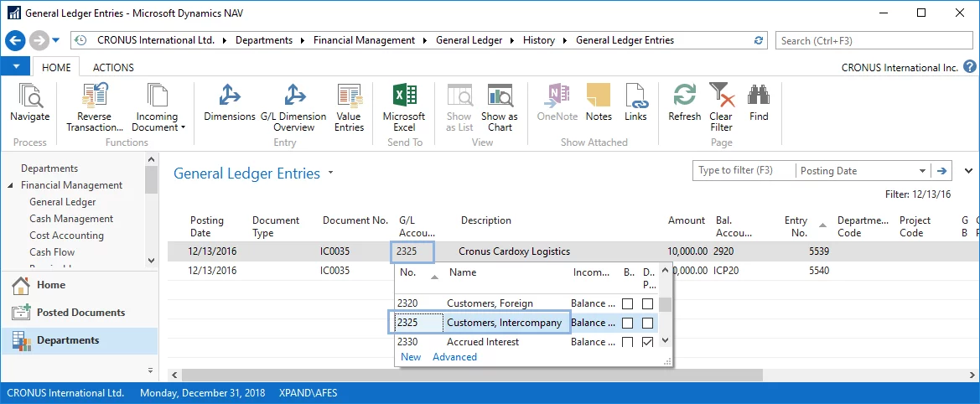This screenshot has height=404, width=980.
Task: Uncheck the checked box for Accrued Interest
Action: 647,342
